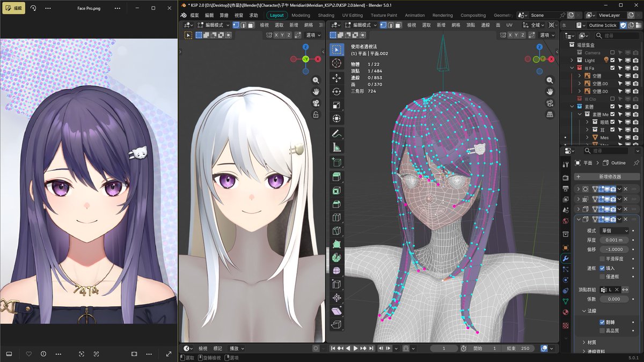Switch to the UV Editing workspace tab
Screen dimensions: 644x362
[x=353, y=16]
